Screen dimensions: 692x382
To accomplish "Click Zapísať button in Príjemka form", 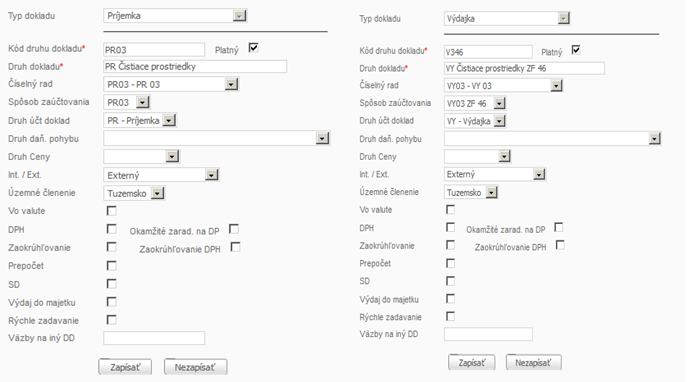I will click(x=125, y=367).
